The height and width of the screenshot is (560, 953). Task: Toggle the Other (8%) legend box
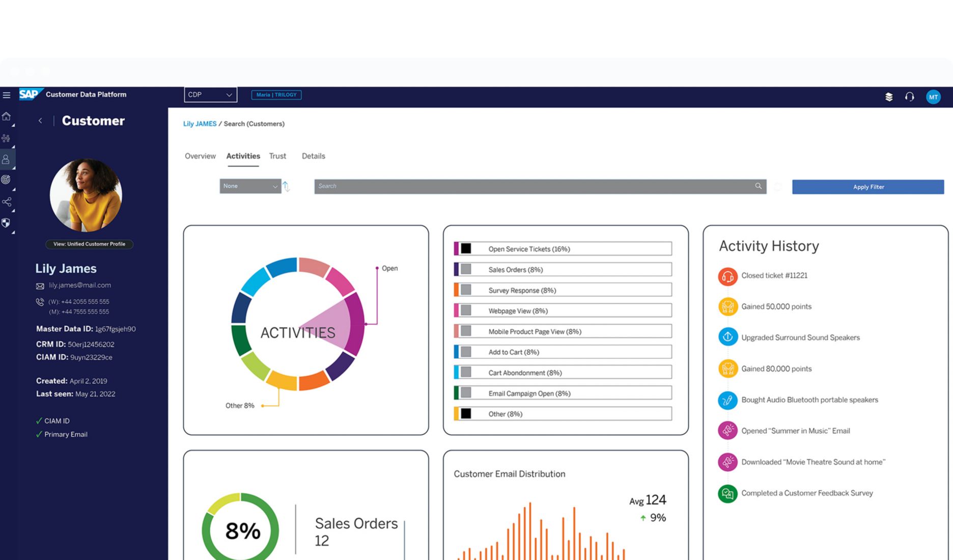466,414
